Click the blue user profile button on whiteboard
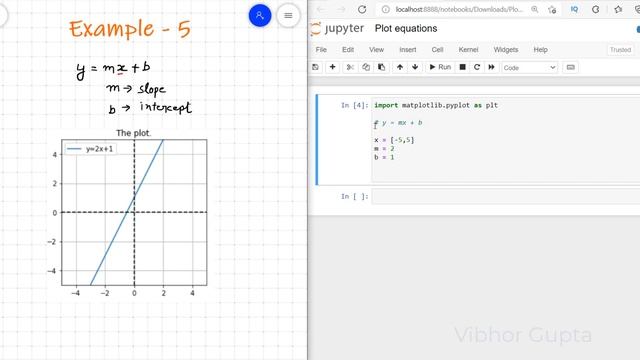The width and height of the screenshot is (640, 360). click(260, 16)
